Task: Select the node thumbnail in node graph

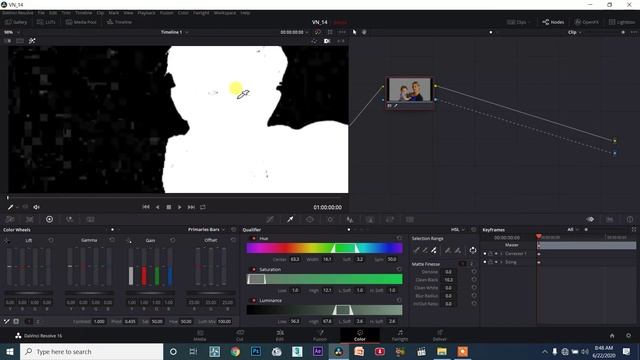Action: (409, 90)
